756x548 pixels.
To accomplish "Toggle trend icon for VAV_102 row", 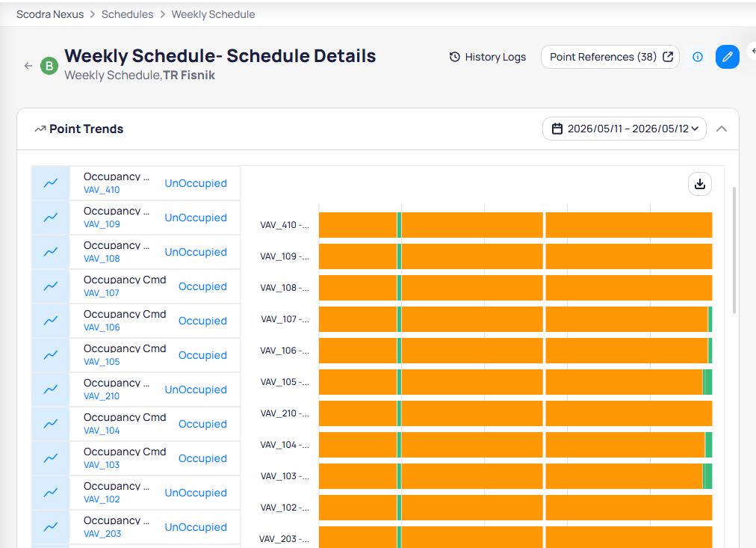I will [x=51, y=493].
